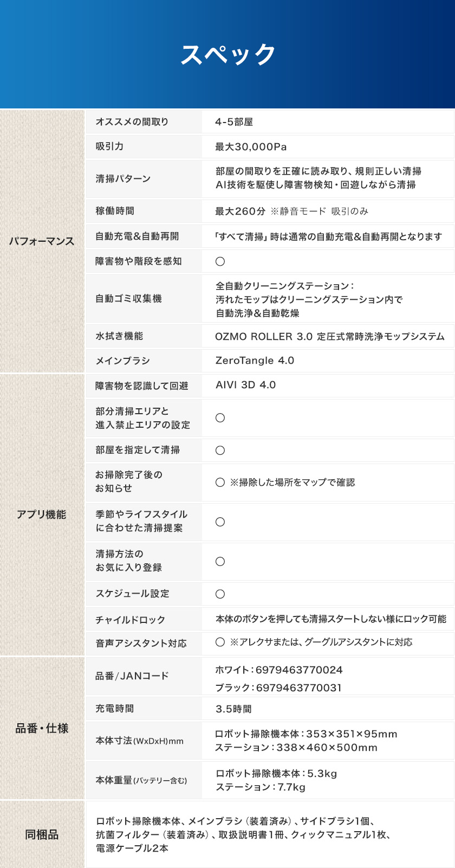This screenshot has height=868, width=455.
Task: Click the 最大30,000Pa value
Action: 251,147
